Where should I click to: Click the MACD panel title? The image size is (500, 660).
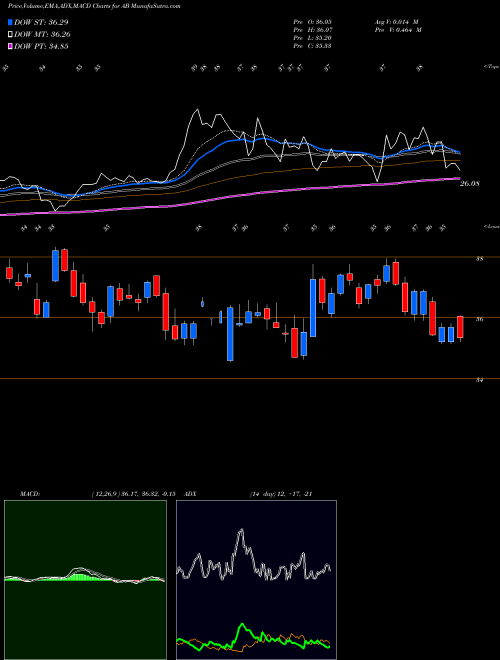click(29, 494)
